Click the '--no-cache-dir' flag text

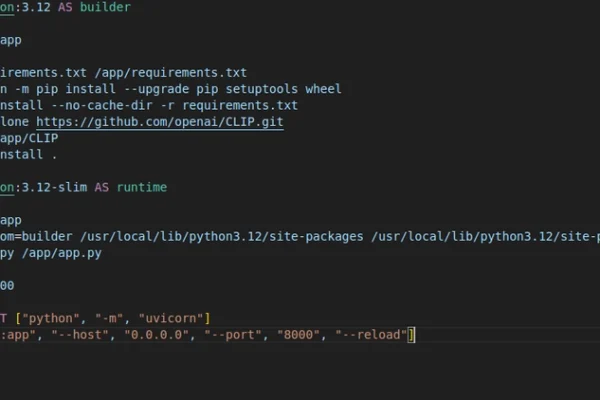pos(101,105)
